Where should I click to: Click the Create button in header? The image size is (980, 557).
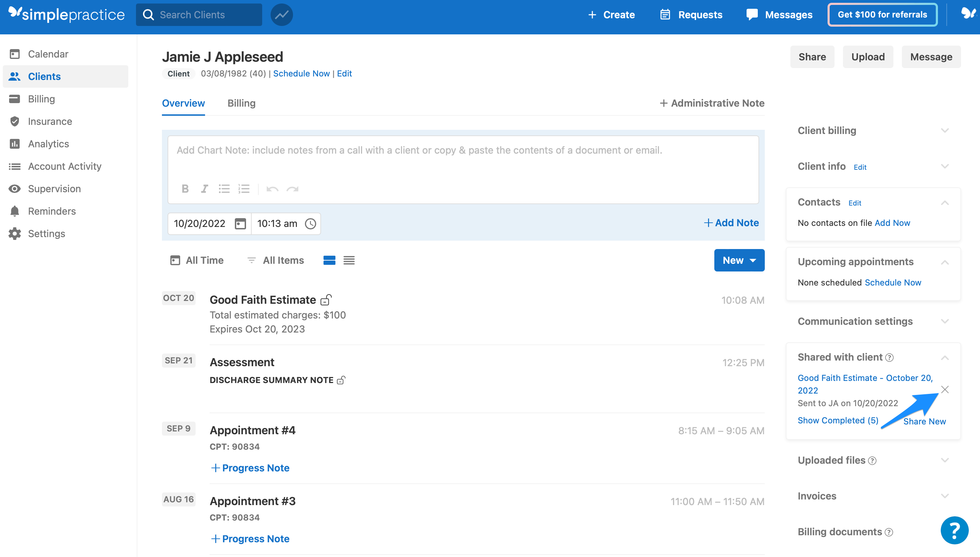coord(611,15)
